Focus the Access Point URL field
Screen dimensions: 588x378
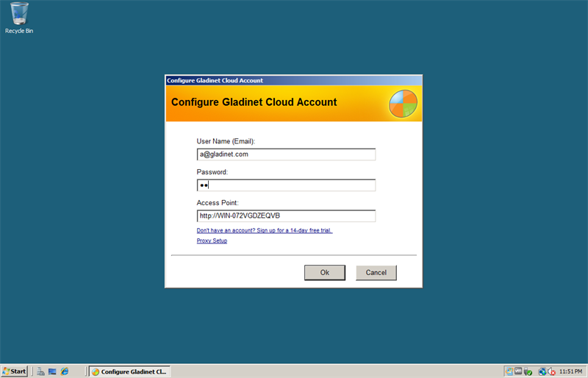coord(286,215)
